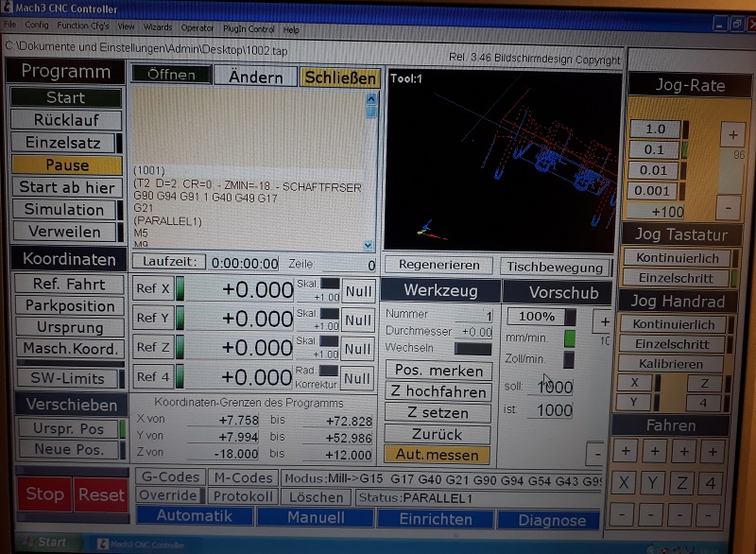Screen dimensions: 756x554
Task: Click the toolpath preview display
Action: tap(502, 161)
